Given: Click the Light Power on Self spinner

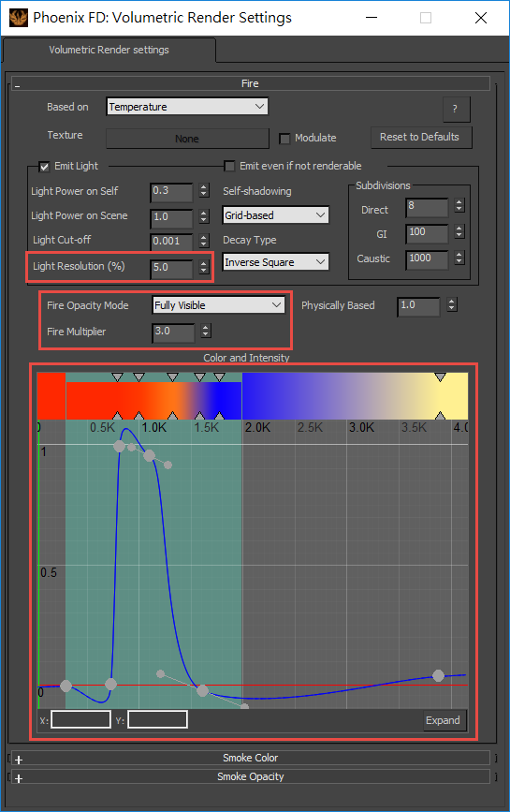Looking at the screenshot, I should click(204, 190).
